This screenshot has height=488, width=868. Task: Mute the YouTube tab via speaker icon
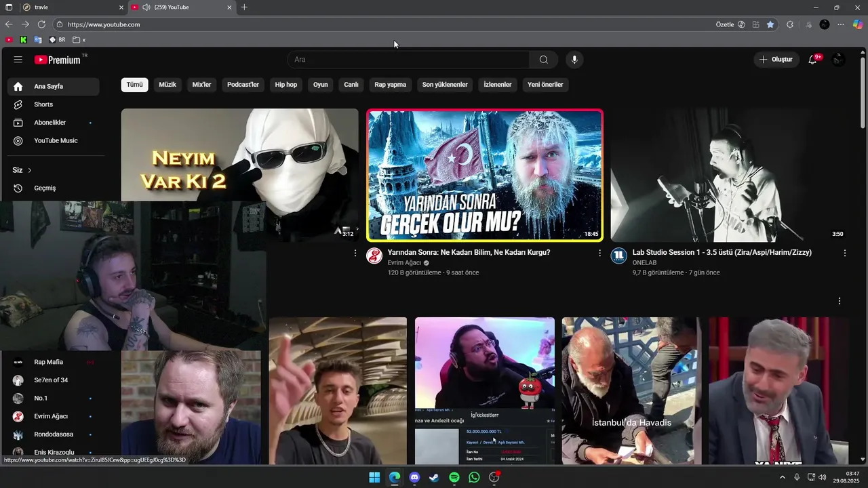146,7
